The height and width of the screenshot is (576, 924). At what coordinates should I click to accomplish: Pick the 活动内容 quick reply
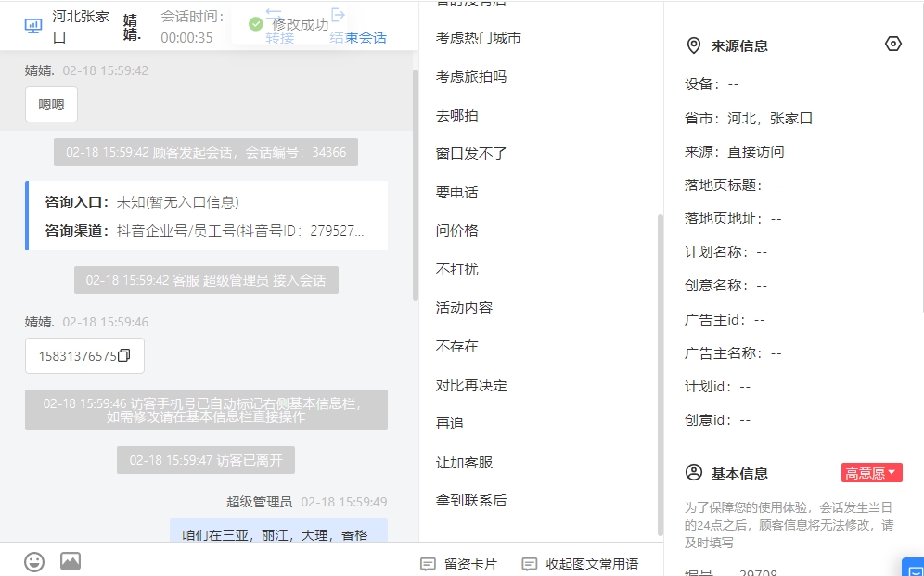[464, 308]
